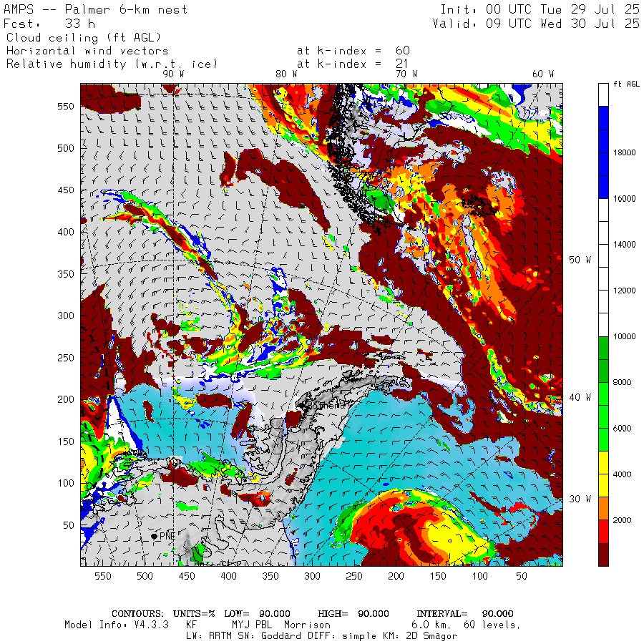The image size is (644, 644).
Task: Click the 'Init: 00 UTC Tue 29 Jul 25' text
Action: point(540,9)
